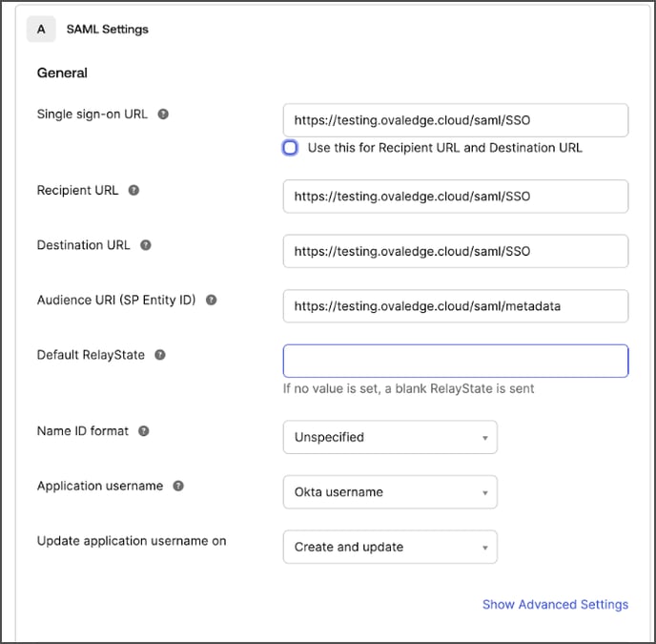Click the Destination URL help question mark
This screenshot has height=644, width=656.
click(145, 245)
